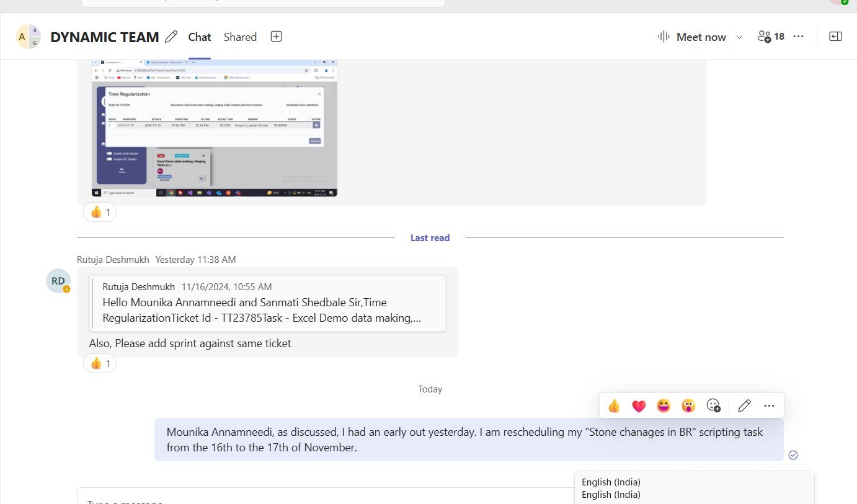Edit message using pencil icon in toolbar
Image resolution: width=857 pixels, height=504 pixels.
coord(745,406)
